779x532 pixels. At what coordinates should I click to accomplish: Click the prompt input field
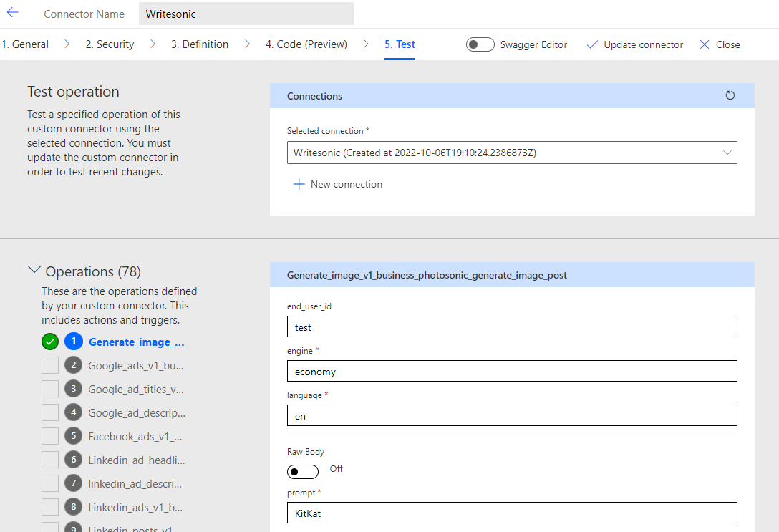tap(512, 513)
